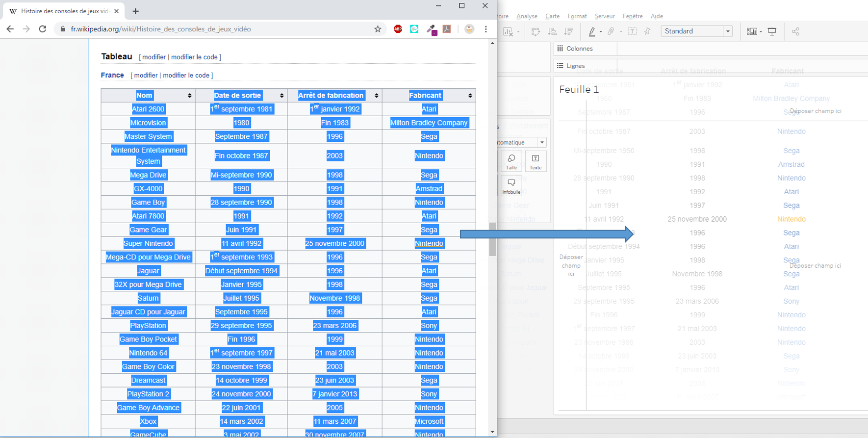Viewport: 868px width, 438px height.
Task: Bookmark the page with the star icon
Action: pos(378,29)
